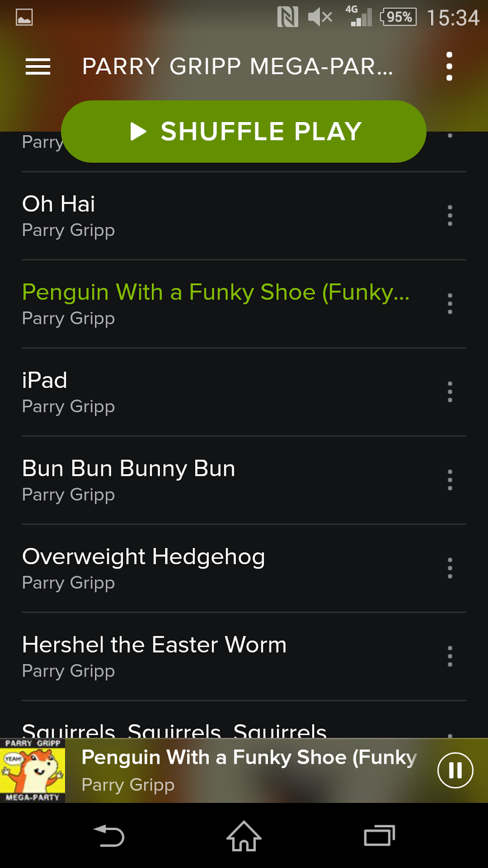This screenshot has width=488, height=868.
Task: Open the hamburger navigation menu
Action: click(38, 67)
